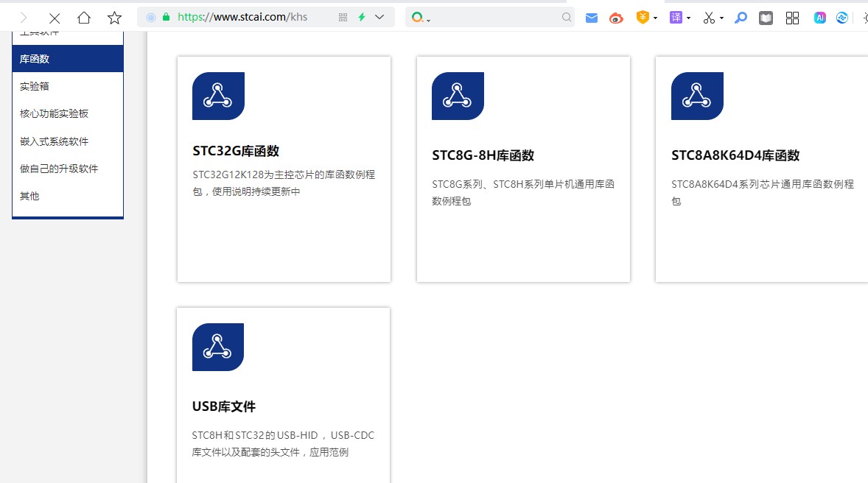868x483 pixels.
Task: Open the QR code icon in address bar
Action: 343,18
